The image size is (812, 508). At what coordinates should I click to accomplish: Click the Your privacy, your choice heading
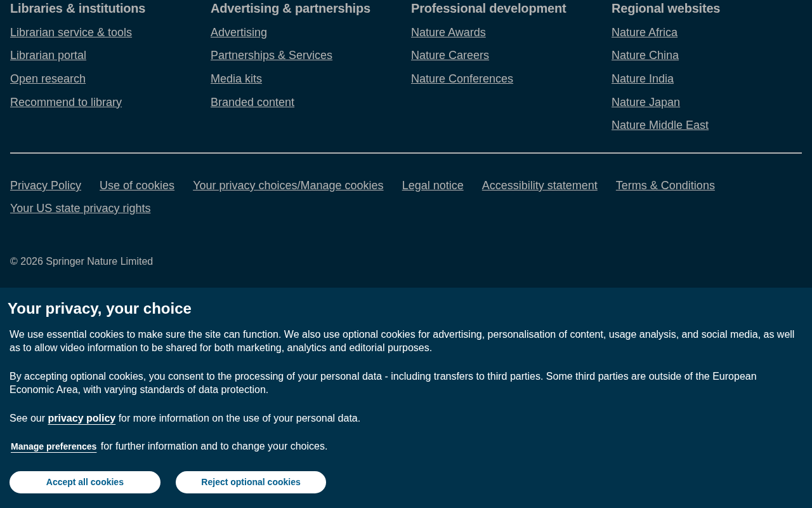point(100,309)
